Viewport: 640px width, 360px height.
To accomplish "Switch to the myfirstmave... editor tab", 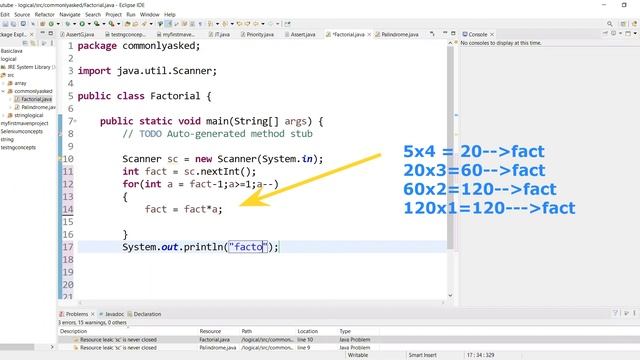I will [x=176, y=34].
